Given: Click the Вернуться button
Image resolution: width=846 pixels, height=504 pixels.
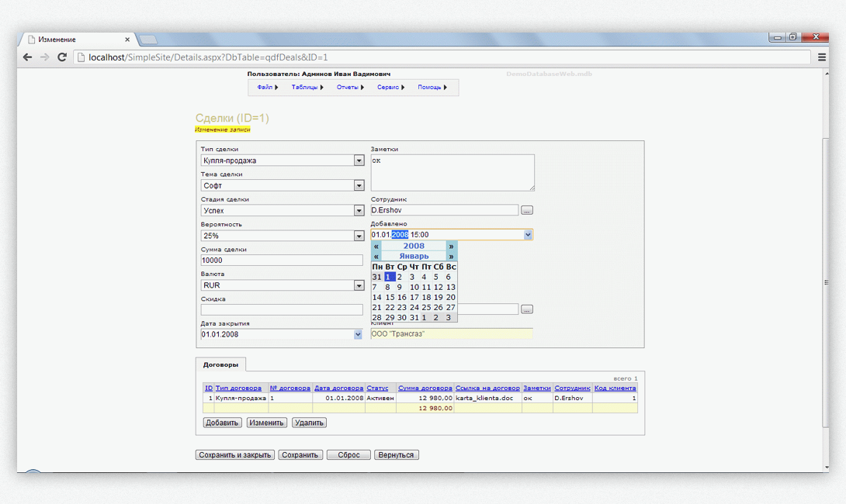Looking at the screenshot, I should tap(396, 455).
